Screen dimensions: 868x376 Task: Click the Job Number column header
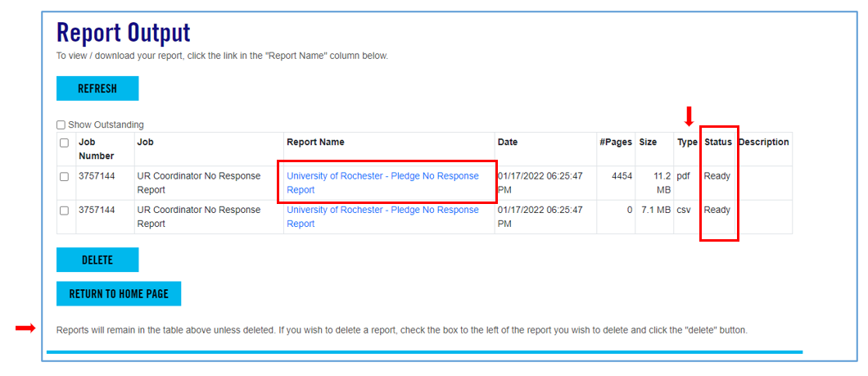97,148
